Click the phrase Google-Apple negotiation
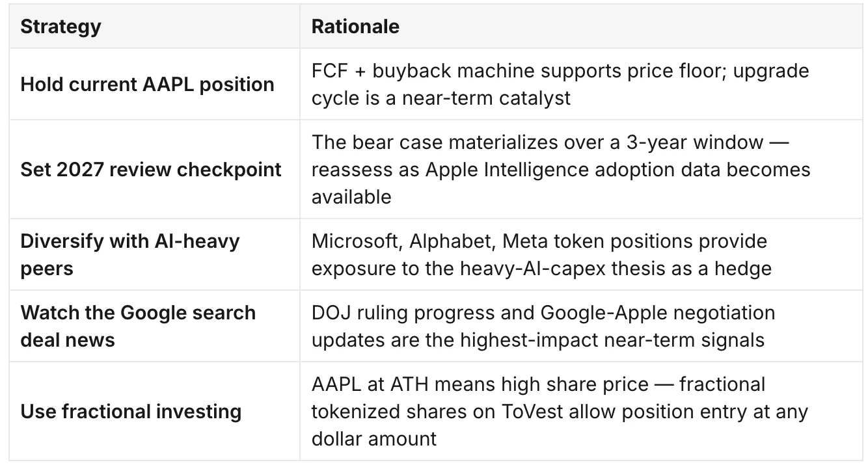868x467 pixels. pyautogui.click(x=658, y=312)
